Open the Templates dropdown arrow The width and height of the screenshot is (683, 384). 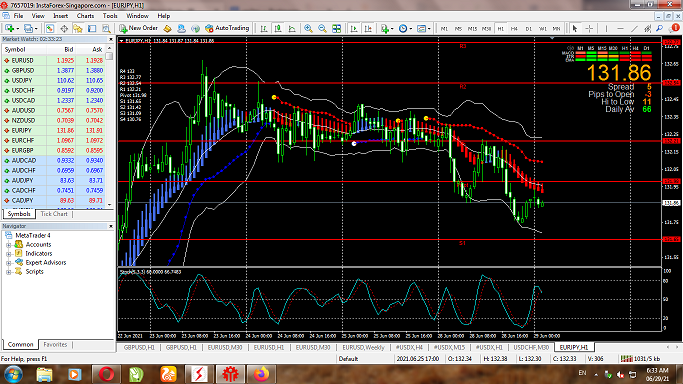(x=429, y=29)
